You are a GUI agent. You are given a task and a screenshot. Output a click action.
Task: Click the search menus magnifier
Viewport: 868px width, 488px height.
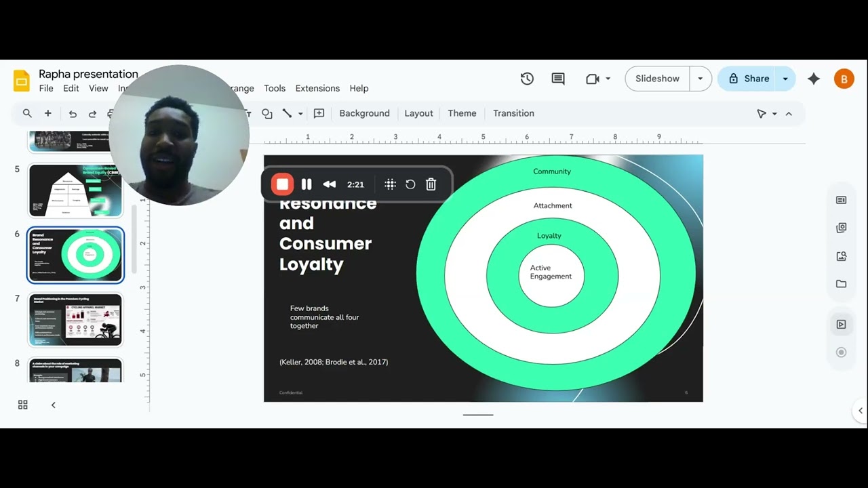(x=27, y=113)
